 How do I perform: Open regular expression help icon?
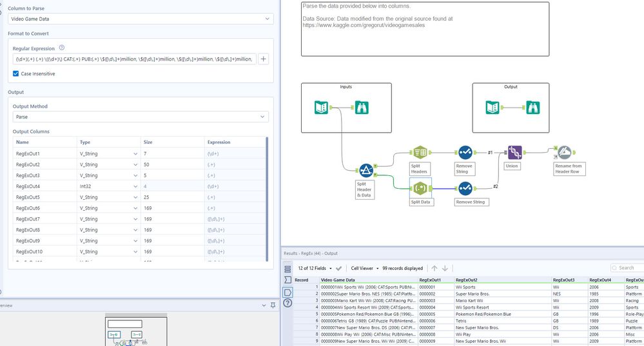(x=62, y=48)
